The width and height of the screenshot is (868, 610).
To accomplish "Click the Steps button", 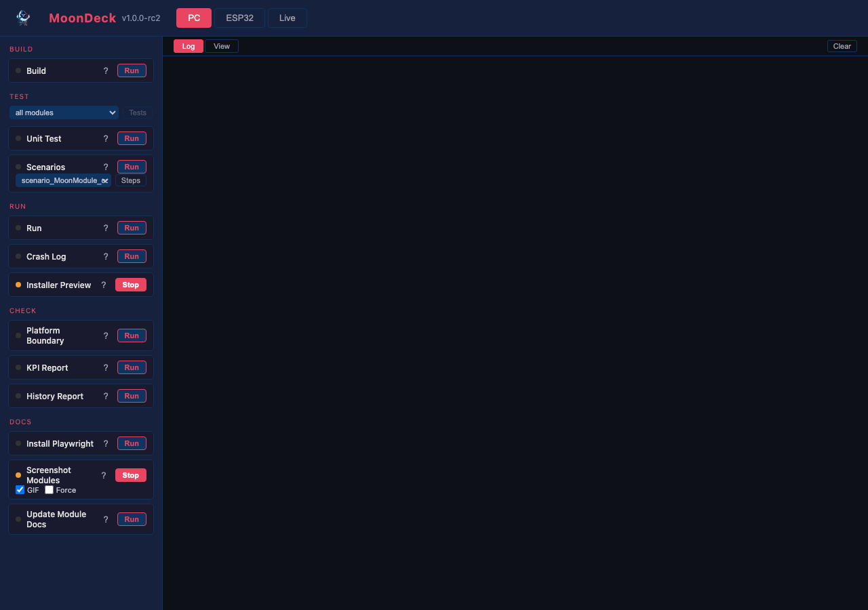I will (x=131, y=180).
